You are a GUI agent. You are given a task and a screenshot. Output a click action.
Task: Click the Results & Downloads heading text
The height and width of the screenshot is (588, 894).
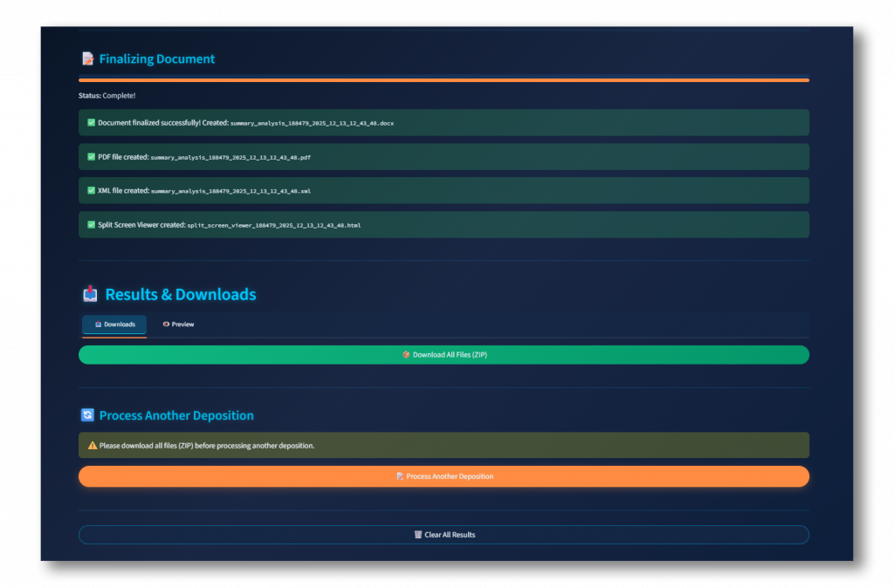pyautogui.click(x=181, y=295)
